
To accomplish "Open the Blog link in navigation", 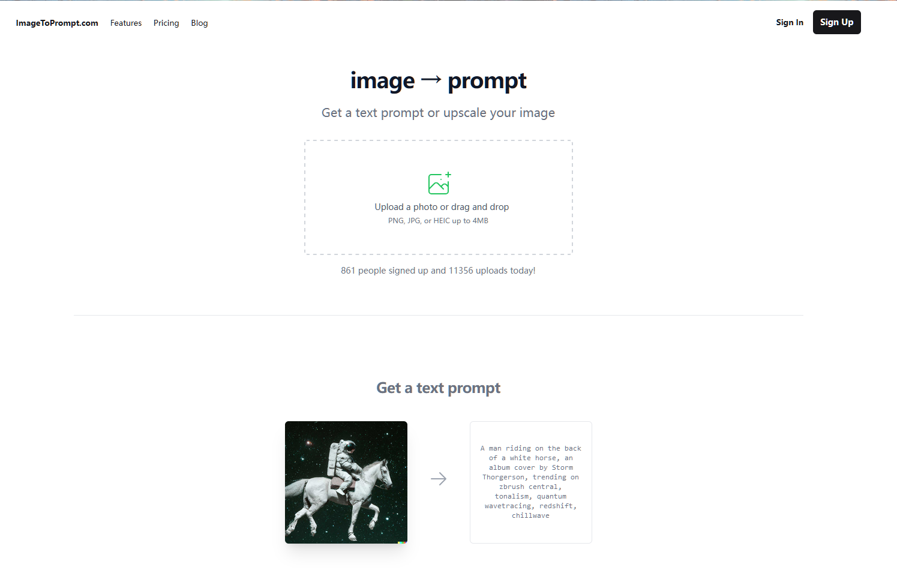I will 199,23.
